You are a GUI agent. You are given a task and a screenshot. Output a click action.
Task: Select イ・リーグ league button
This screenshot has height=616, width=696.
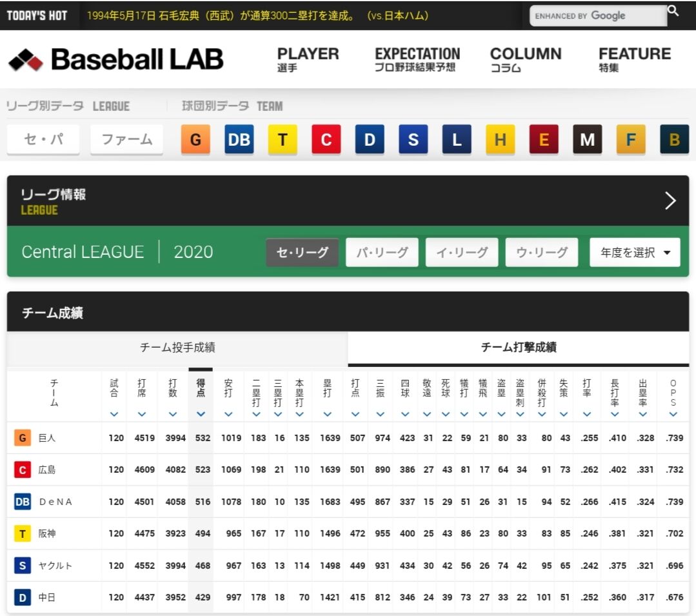462,252
